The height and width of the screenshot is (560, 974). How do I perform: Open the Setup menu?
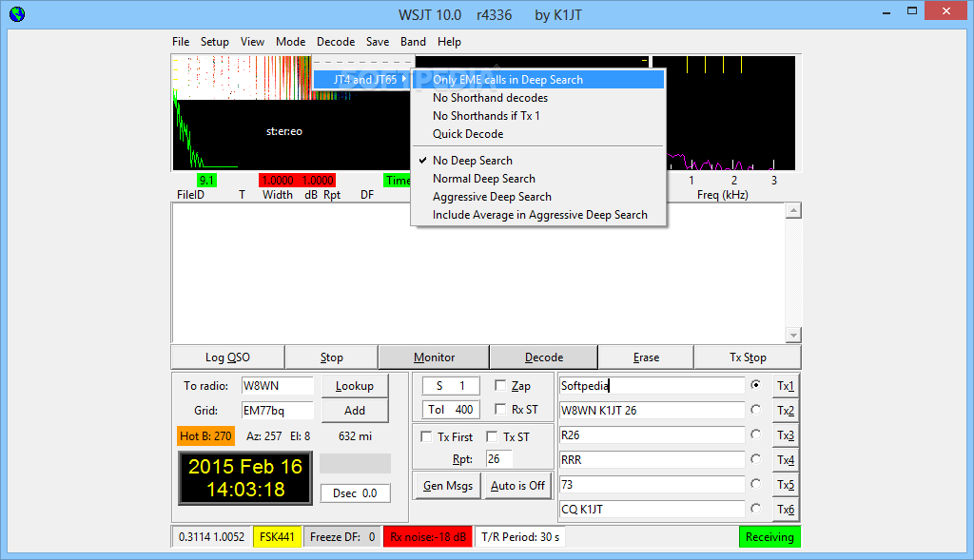tap(214, 42)
